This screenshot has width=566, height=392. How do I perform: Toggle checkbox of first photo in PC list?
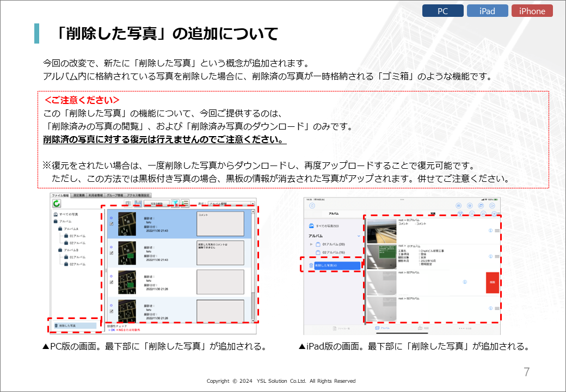pyautogui.click(x=112, y=224)
